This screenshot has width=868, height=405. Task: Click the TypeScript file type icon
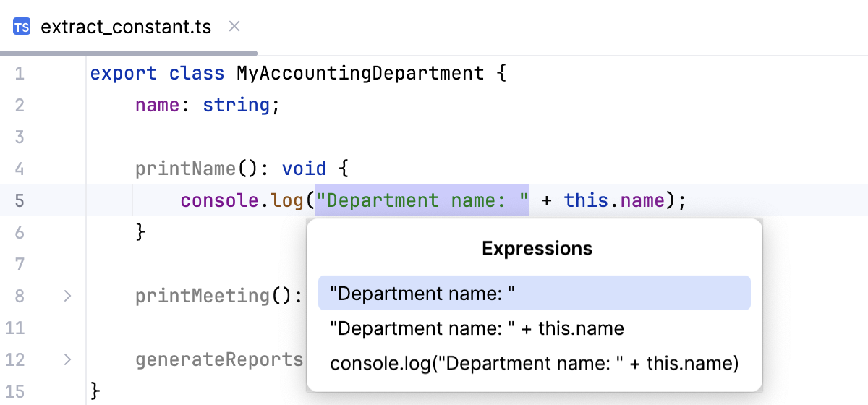pyautogui.click(x=22, y=27)
